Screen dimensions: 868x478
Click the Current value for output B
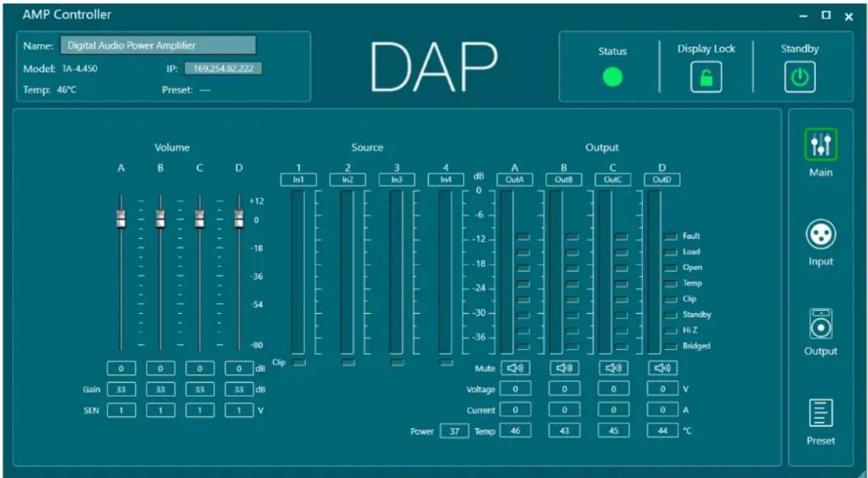564,410
